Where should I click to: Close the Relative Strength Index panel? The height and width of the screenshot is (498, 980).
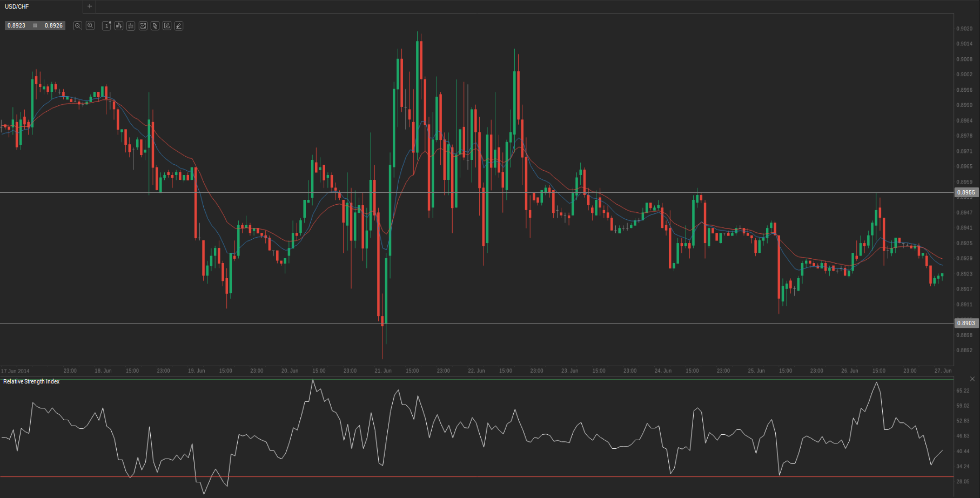(x=972, y=379)
